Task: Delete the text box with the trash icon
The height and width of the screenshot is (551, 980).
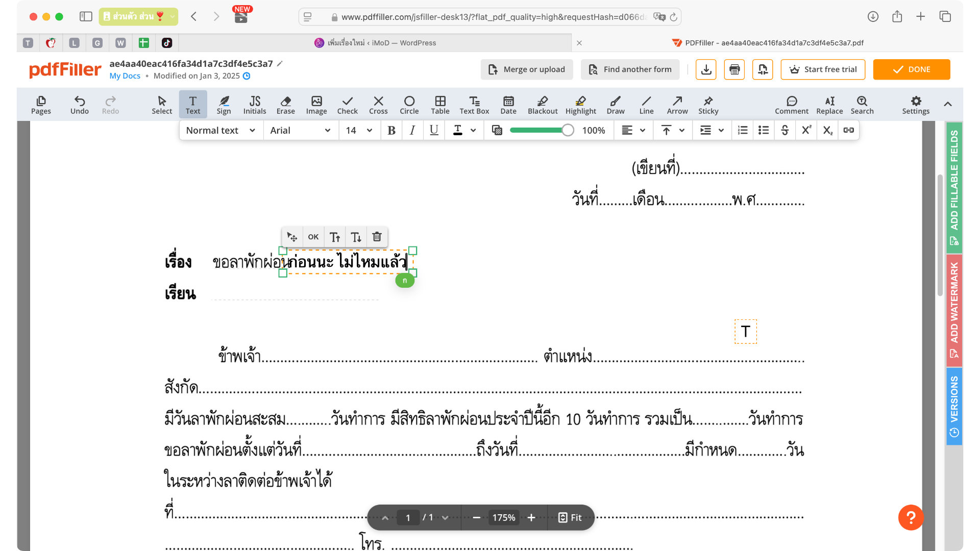Action: (377, 237)
